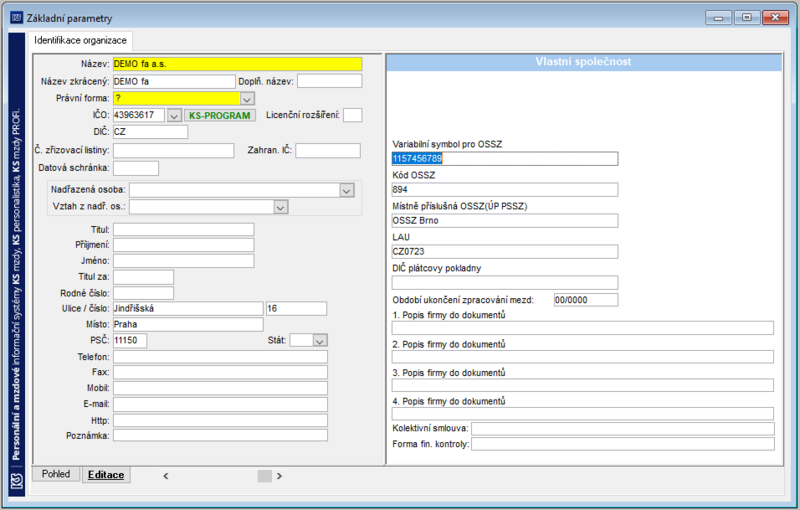The height and width of the screenshot is (510, 800).
Task: Click the Variabilní symbol pro OSSZ field
Action: [505, 159]
